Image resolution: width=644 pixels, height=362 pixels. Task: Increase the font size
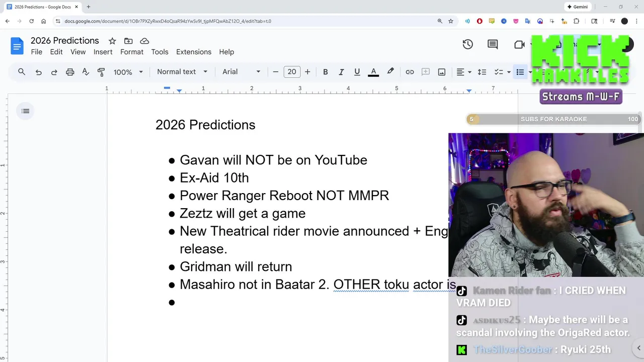click(x=307, y=72)
